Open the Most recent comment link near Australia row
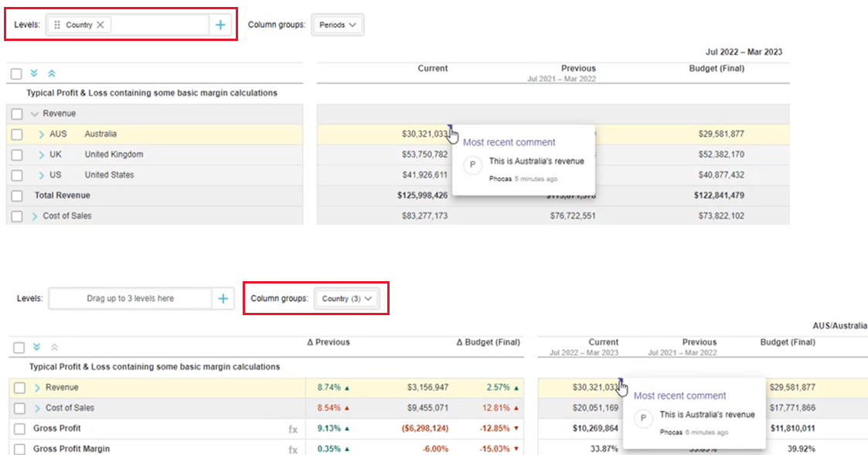868x455 pixels. coord(509,142)
